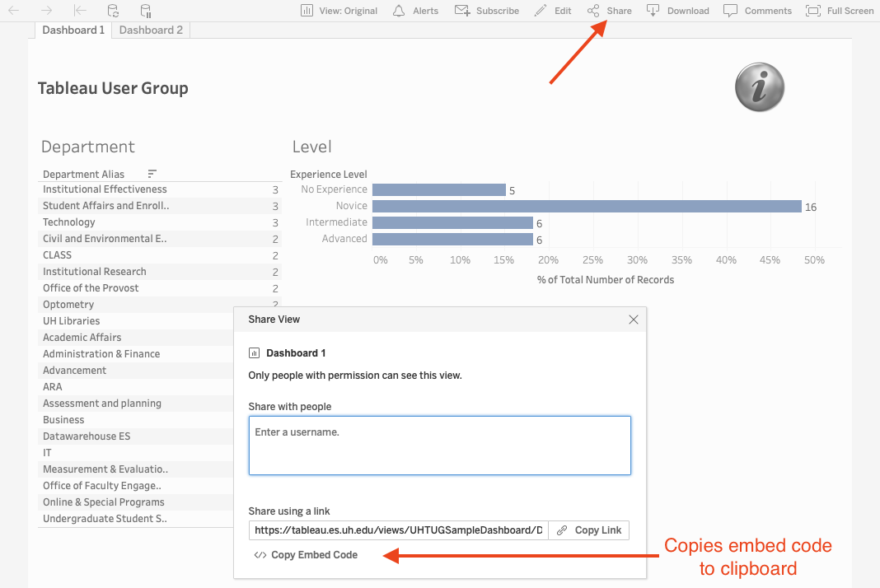Click the Enter a username field
The image size is (880, 588).
click(x=440, y=446)
